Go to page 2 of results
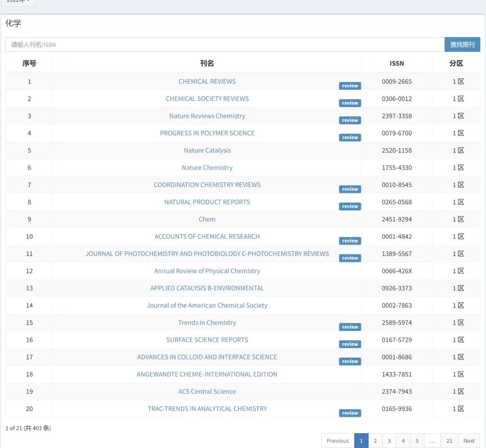Screen dimensions: 486x448 375,441
